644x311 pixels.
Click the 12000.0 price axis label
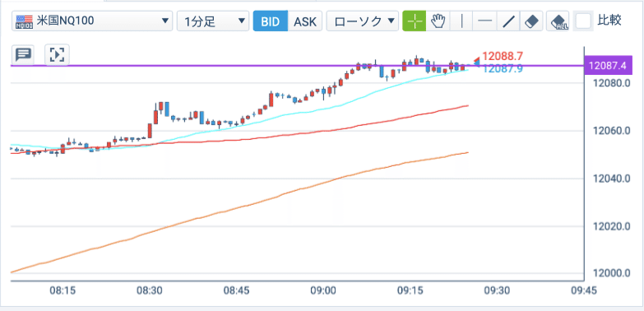(x=612, y=274)
